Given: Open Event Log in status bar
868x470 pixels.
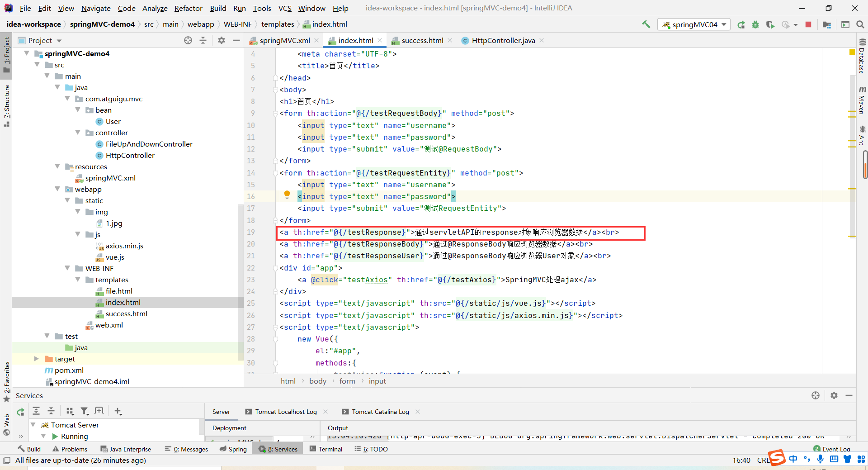Looking at the screenshot, I should (x=832, y=449).
